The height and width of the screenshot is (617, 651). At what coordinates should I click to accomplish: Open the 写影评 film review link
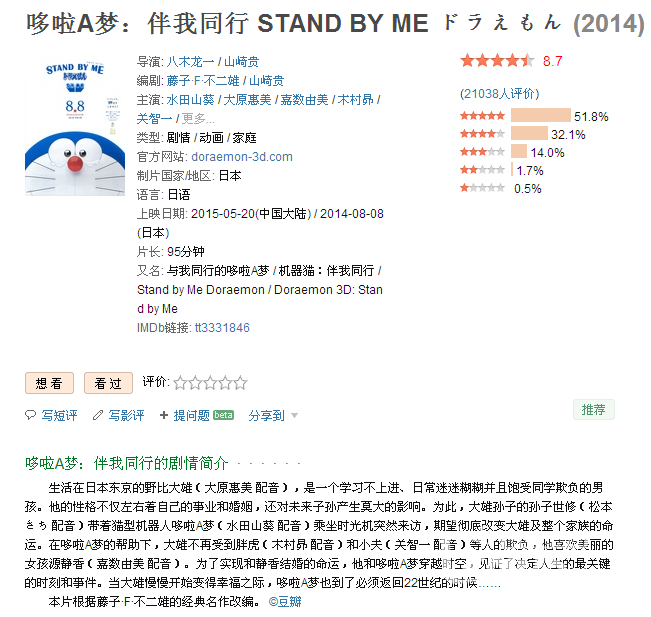(127, 415)
